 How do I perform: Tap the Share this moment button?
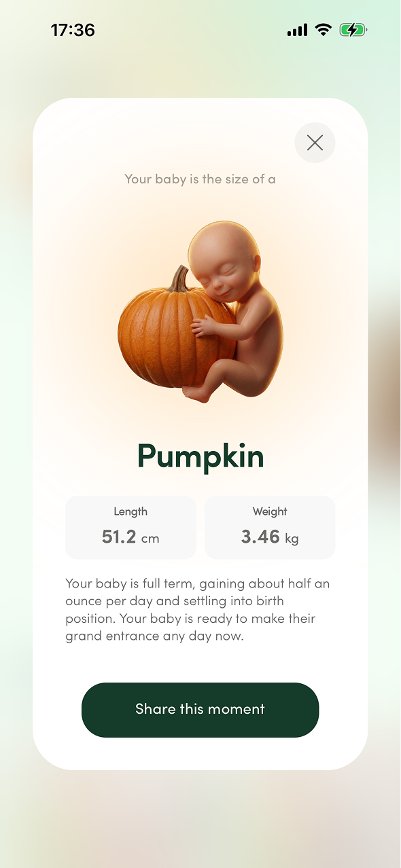coord(200,710)
